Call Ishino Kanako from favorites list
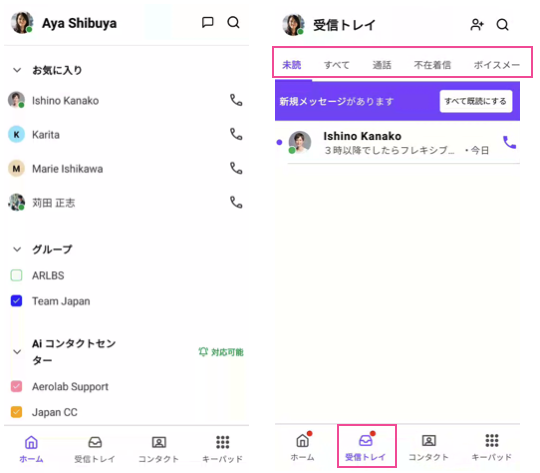Viewport: 540px width, 473px height. [x=236, y=100]
